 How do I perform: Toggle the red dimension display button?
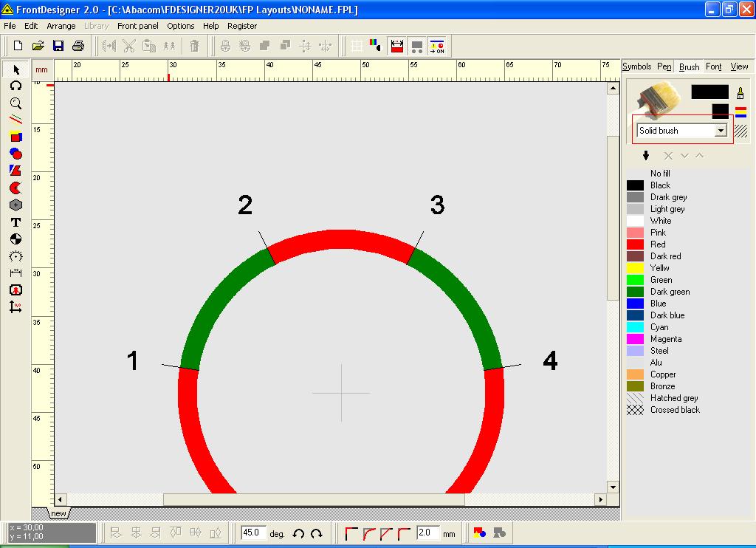[x=397, y=47]
